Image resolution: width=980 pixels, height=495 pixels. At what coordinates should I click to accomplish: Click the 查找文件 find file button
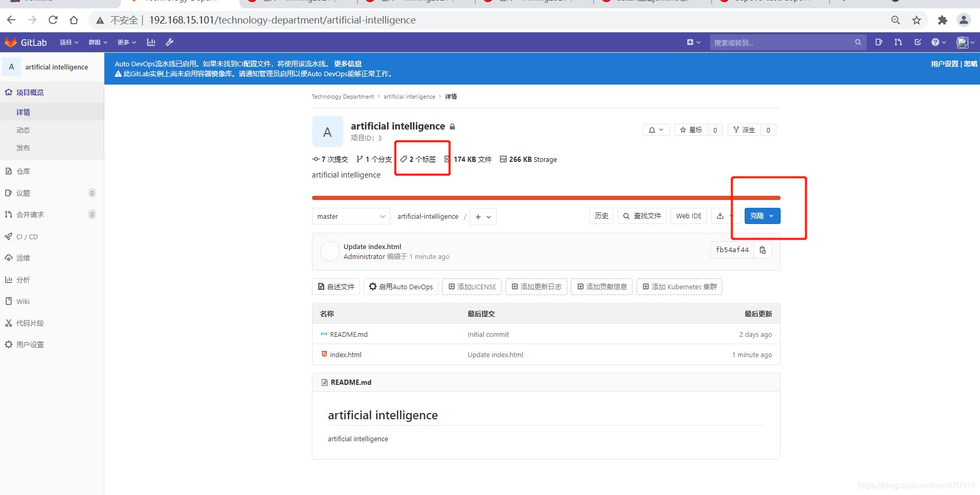[x=642, y=216]
